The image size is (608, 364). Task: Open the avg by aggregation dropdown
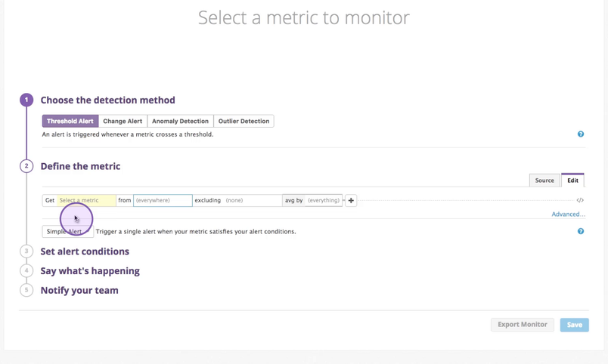click(x=295, y=200)
